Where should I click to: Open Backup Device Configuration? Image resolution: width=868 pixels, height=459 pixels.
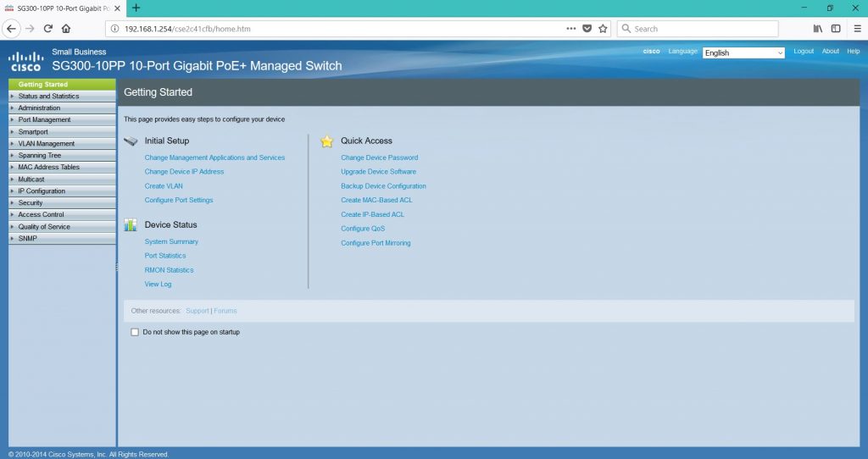click(384, 185)
